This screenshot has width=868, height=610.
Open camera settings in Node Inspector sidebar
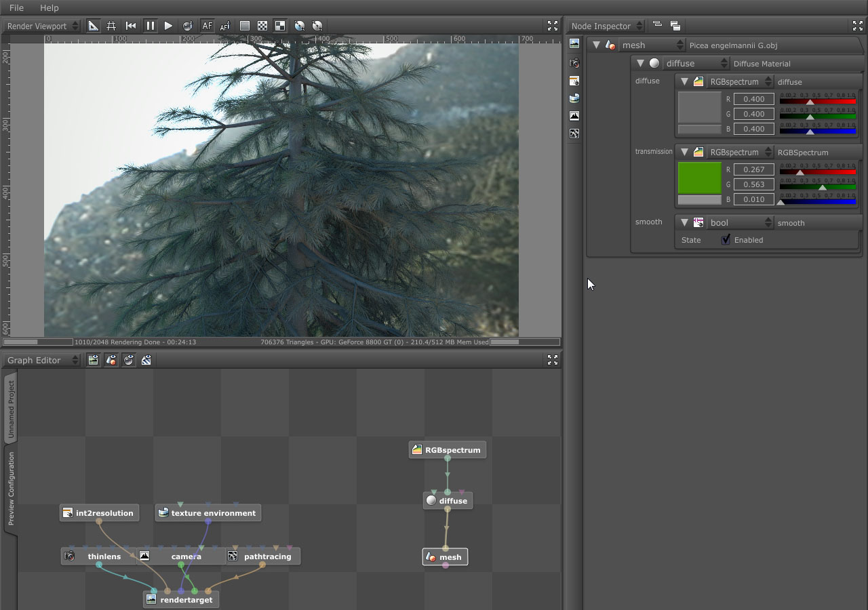point(574,63)
